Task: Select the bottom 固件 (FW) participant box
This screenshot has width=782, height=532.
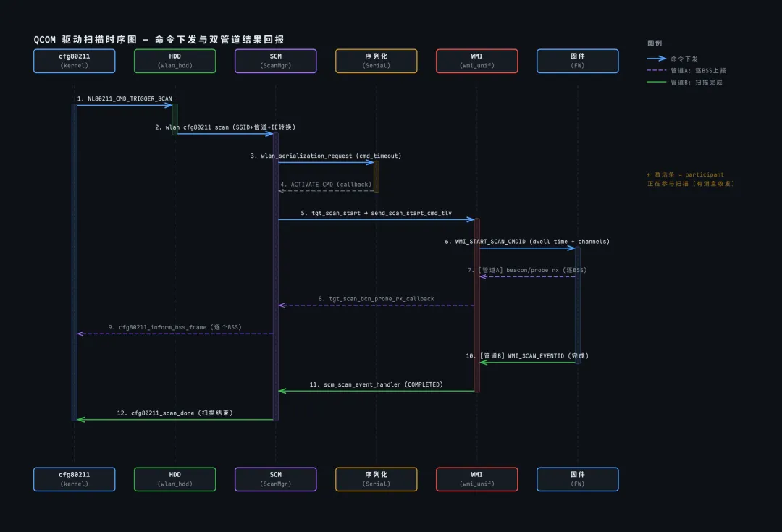Action: [x=578, y=479]
